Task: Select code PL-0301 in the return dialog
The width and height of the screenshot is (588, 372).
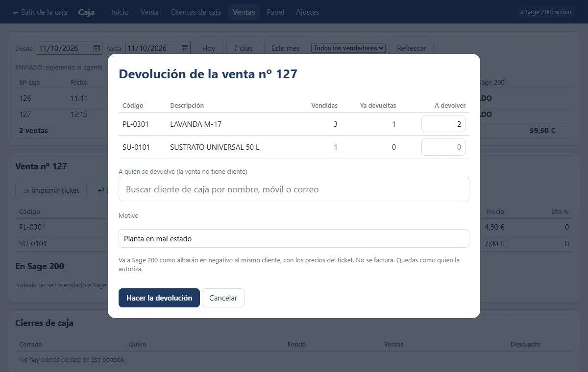Action: coord(136,124)
